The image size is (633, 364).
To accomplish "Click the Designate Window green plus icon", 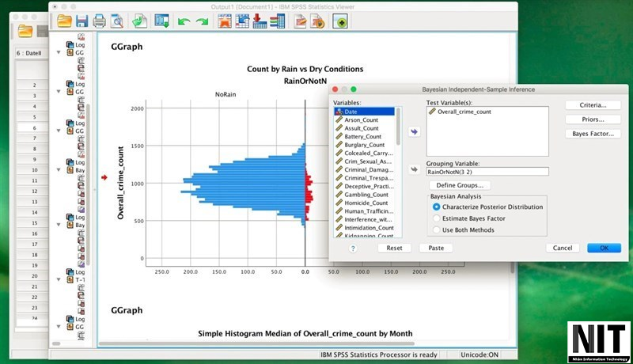I will click(340, 21).
